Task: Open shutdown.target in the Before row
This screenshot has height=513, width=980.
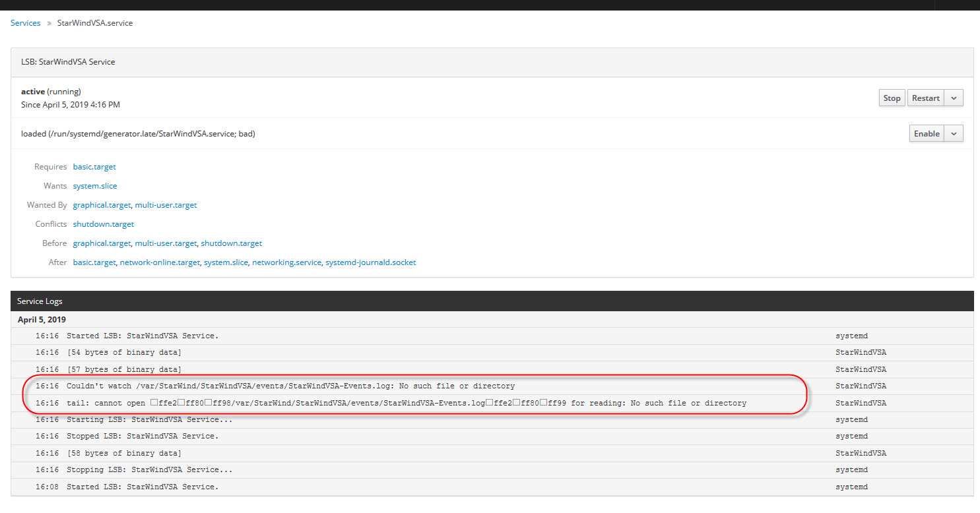Action: click(232, 243)
